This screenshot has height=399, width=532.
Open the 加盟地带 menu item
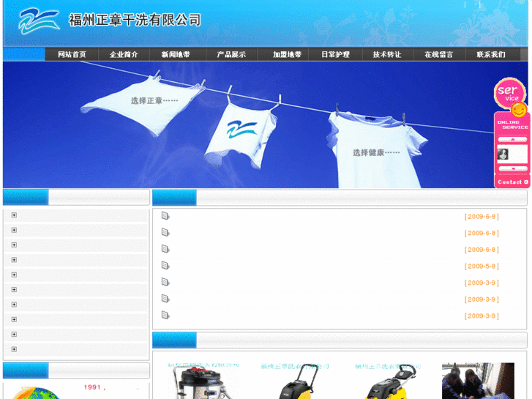pos(287,54)
